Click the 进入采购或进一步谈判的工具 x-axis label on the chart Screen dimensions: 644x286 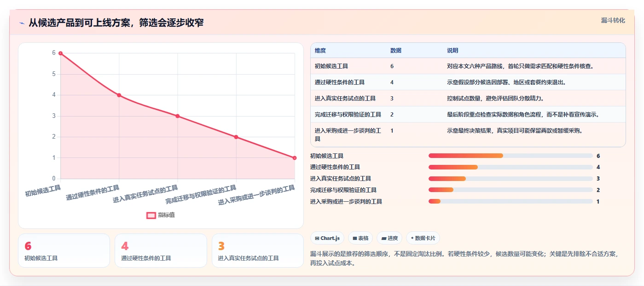point(256,195)
